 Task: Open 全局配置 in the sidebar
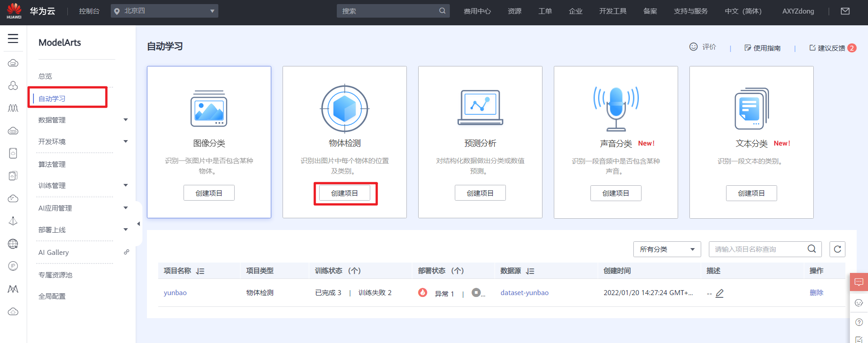pos(52,296)
